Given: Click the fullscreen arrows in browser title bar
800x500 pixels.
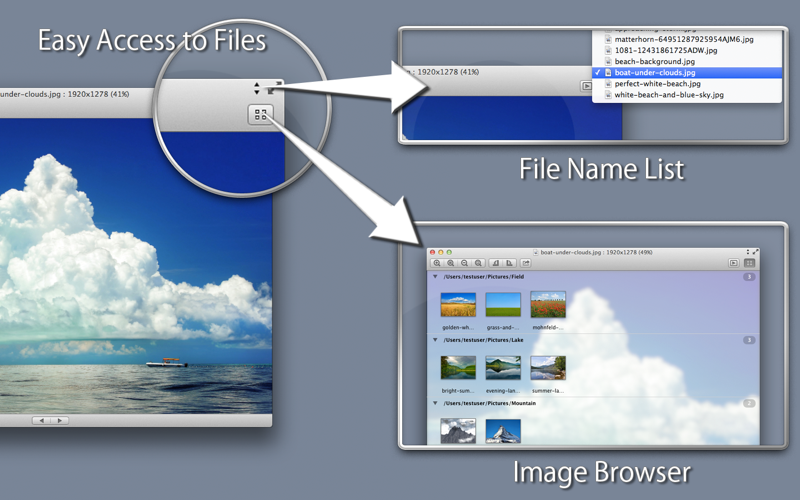Looking at the screenshot, I should 756,252.
